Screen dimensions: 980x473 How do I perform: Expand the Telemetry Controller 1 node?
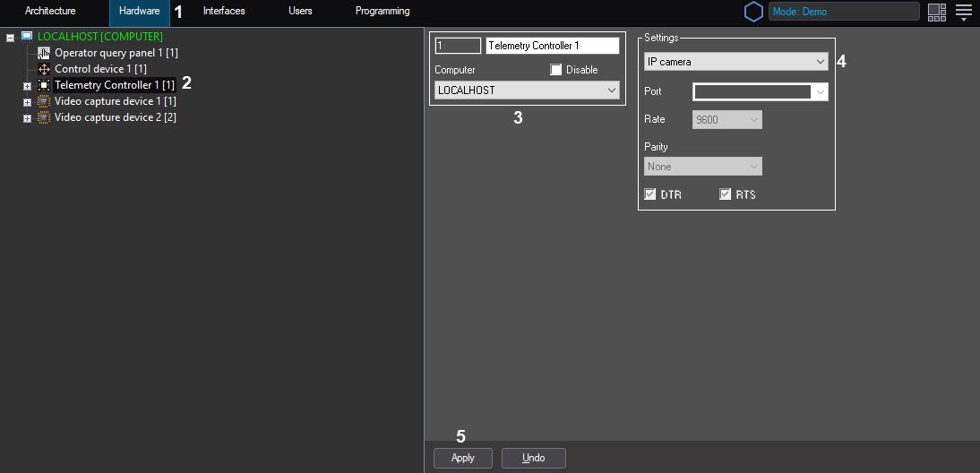(x=27, y=86)
